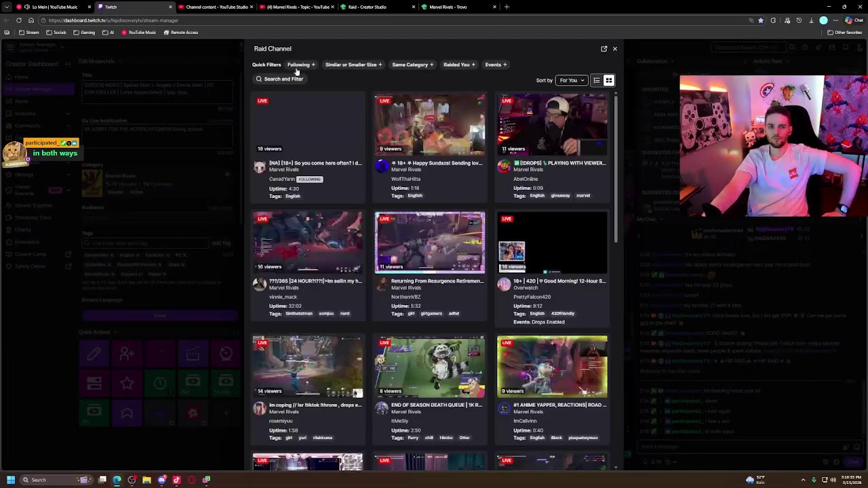Image resolution: width=868 pixels, height=488 pixels.
Task: Open the Remote Access bookmark
Action: tap(181, 33)
